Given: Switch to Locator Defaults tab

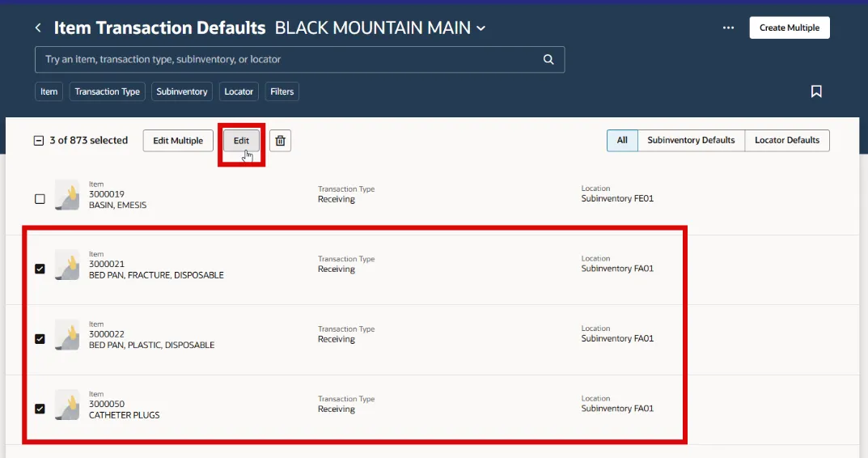Looking at the screenshot, I should point(786,140).
